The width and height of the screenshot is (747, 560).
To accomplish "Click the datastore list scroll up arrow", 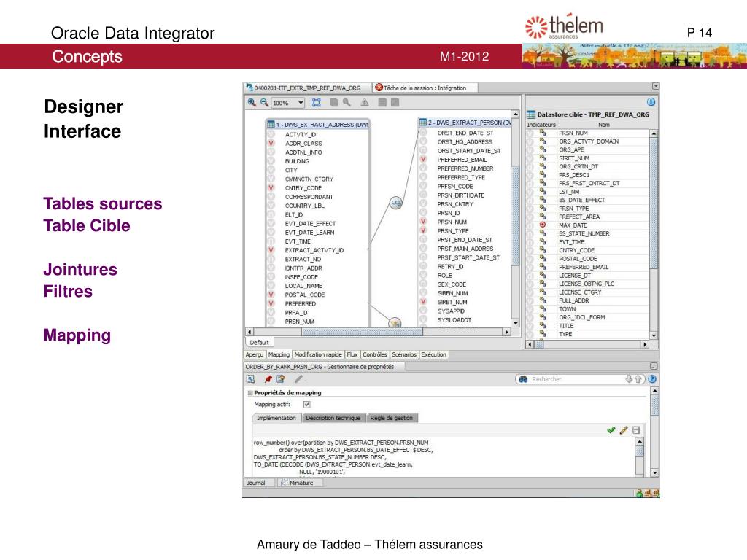I will pos(654,134).
